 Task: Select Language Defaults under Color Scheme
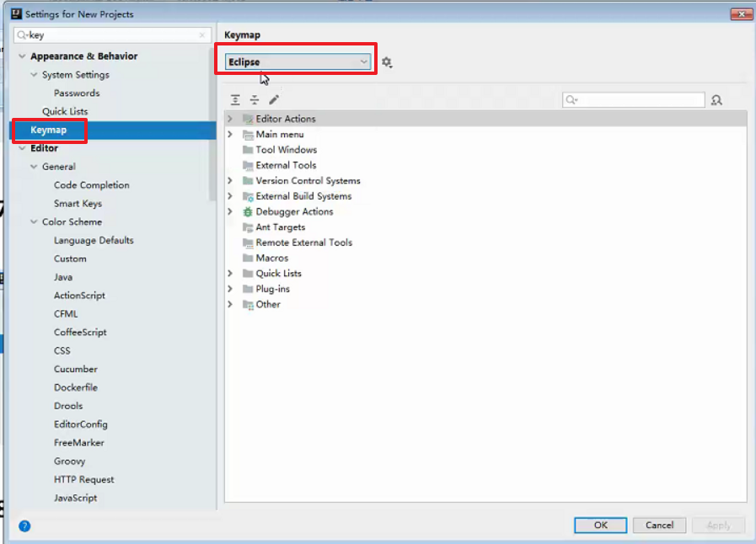point(94,240)
